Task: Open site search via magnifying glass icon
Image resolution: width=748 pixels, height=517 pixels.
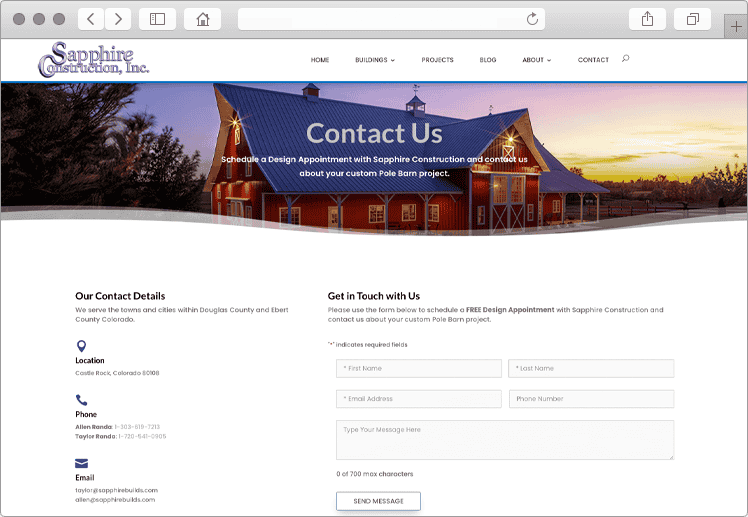Action: pyautogui.click(x=625, y=59)
